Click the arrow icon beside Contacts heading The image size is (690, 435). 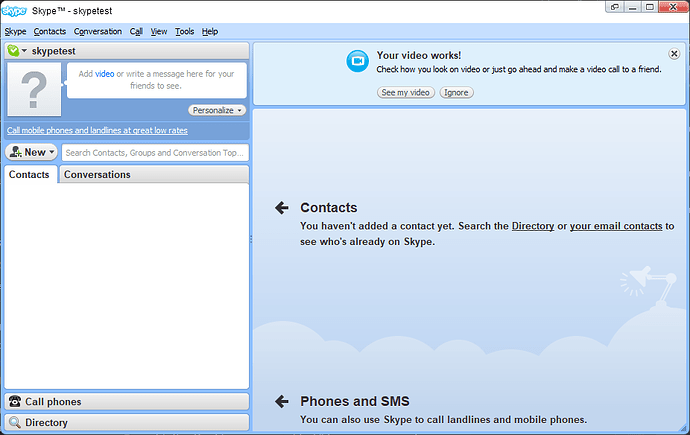pos(282,208)
